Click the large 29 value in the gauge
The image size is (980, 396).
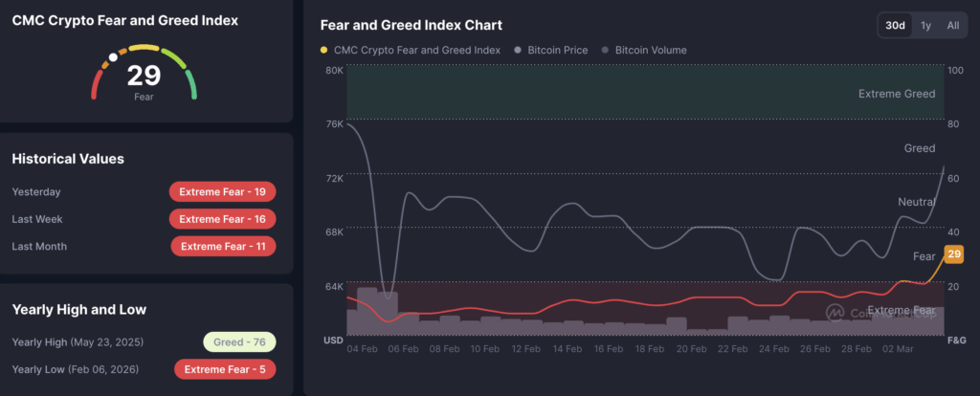tap(144, 77)
